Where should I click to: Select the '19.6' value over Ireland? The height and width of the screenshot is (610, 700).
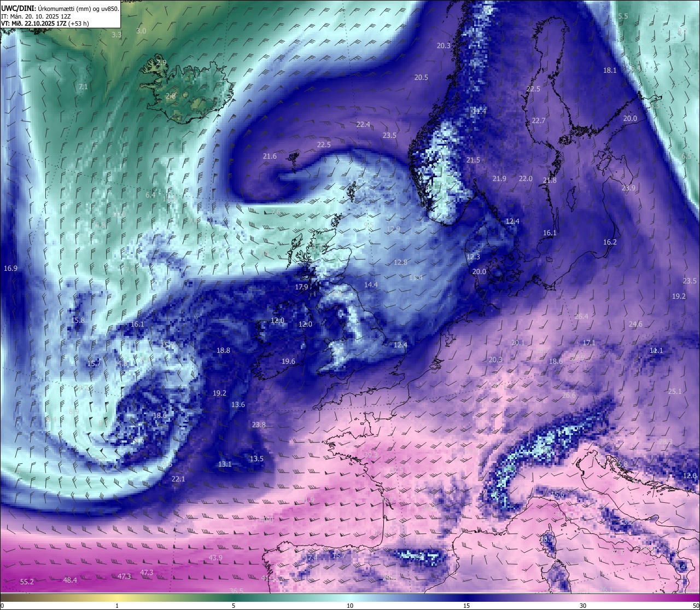288,362
